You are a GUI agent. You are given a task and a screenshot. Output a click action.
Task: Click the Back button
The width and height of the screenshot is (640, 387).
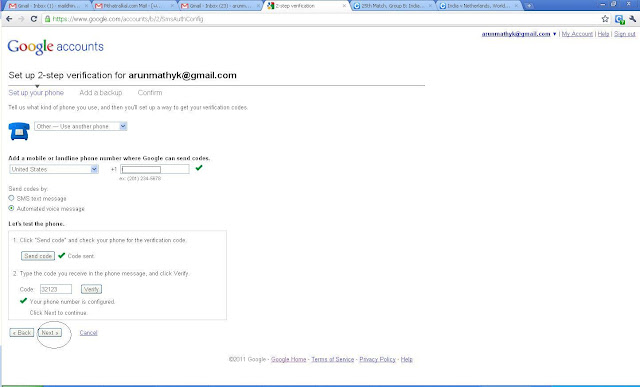tap(22, 333)
